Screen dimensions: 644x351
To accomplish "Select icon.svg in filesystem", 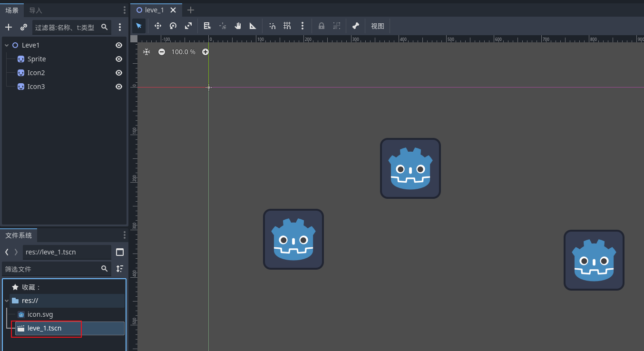I will coord(40,314).
